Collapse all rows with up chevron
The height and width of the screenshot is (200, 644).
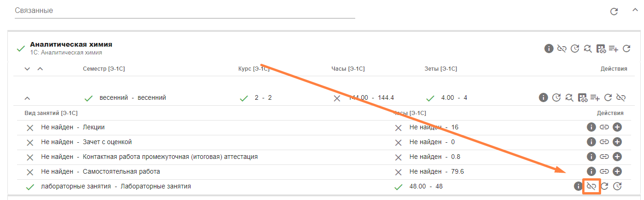[40, 69]
